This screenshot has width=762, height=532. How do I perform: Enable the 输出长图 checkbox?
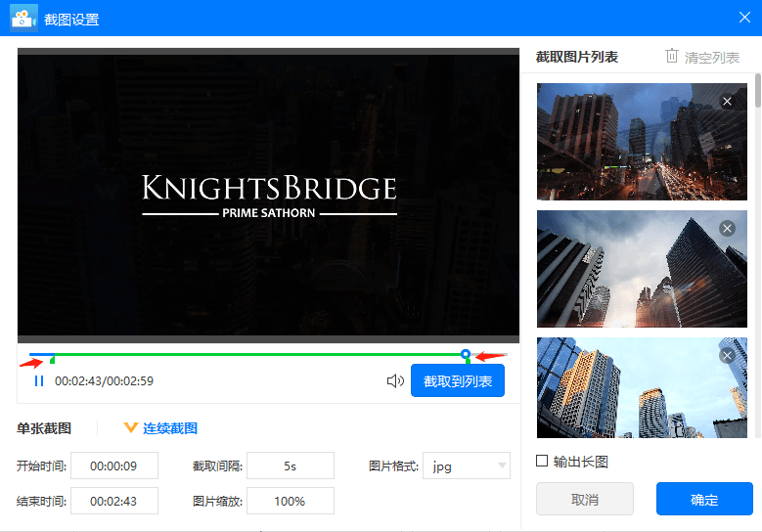click(542, 461)
